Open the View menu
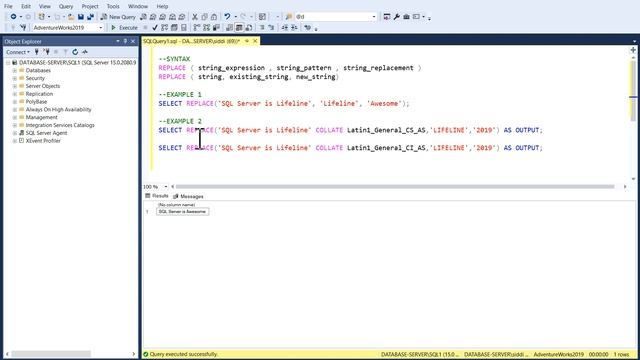Image resolution: width=640 pixels, height=360 pixels. click(x=44, y=6)
